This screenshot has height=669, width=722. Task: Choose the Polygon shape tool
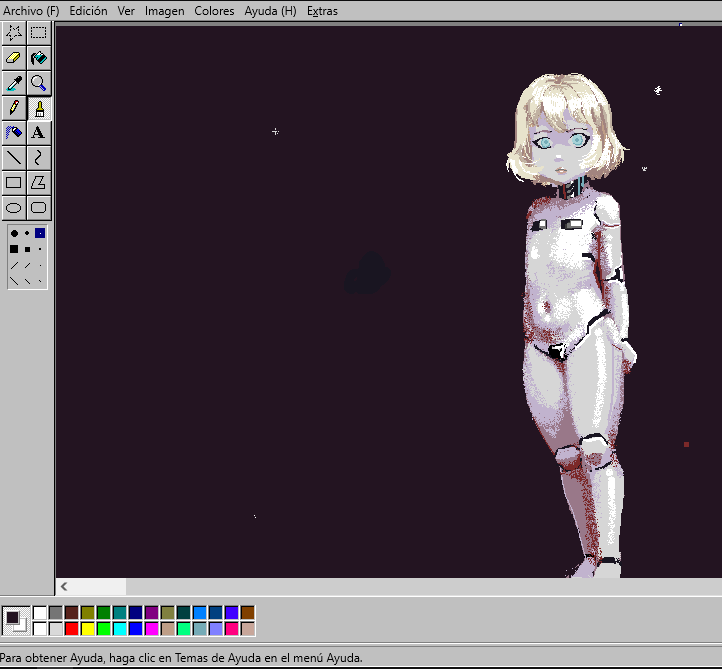point(39,182)
